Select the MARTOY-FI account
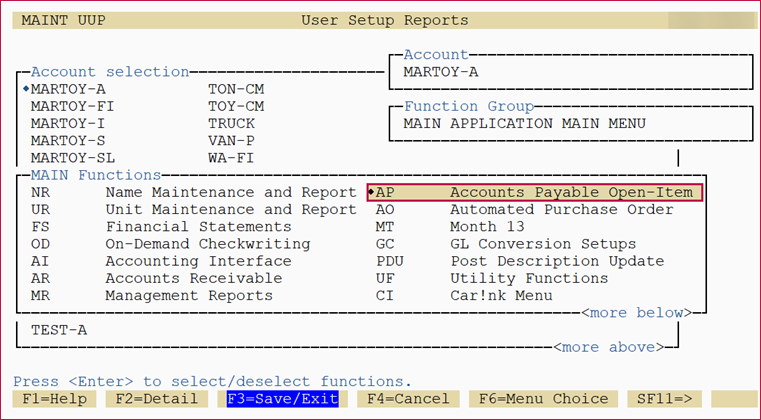The height and width of the screenshot is (420, 761). 72,106
